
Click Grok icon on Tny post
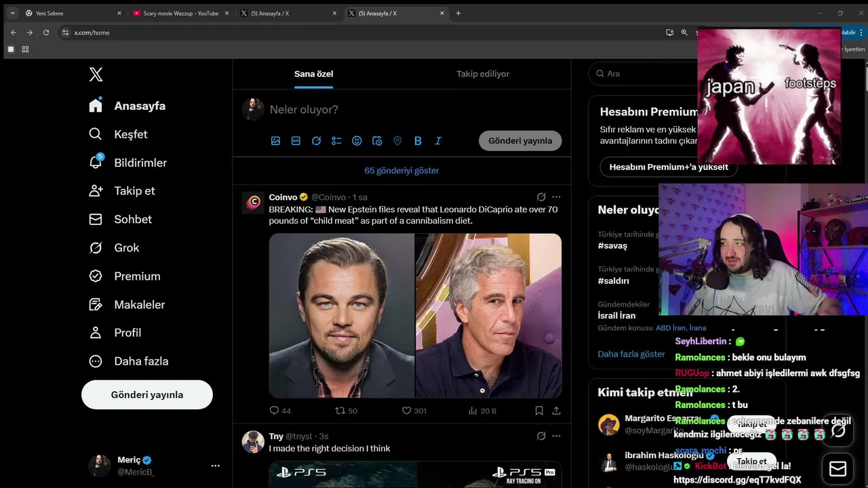click(x=541, y=436)
